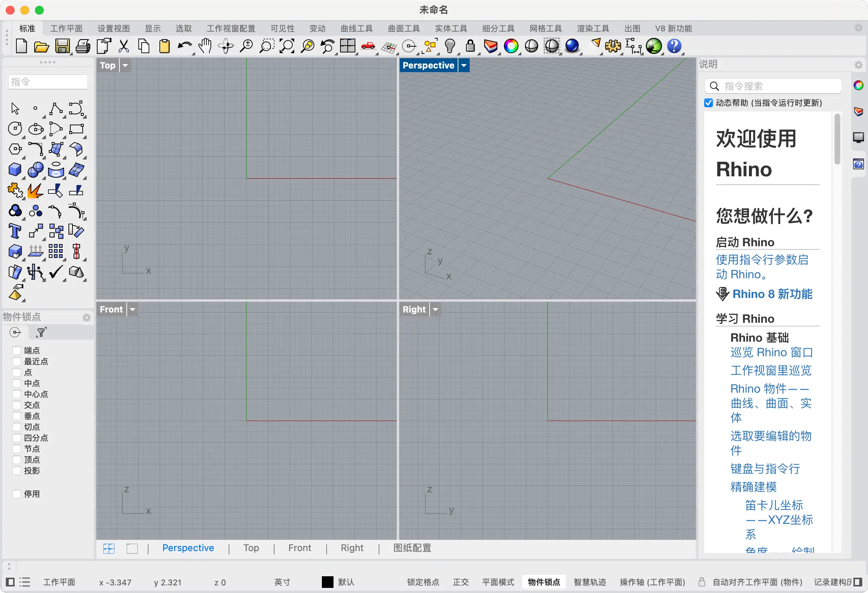Image resolution: width=868 pixels, height=593 pixels.
Task: Select the Front tab below viewports
Action: (300, 548)
